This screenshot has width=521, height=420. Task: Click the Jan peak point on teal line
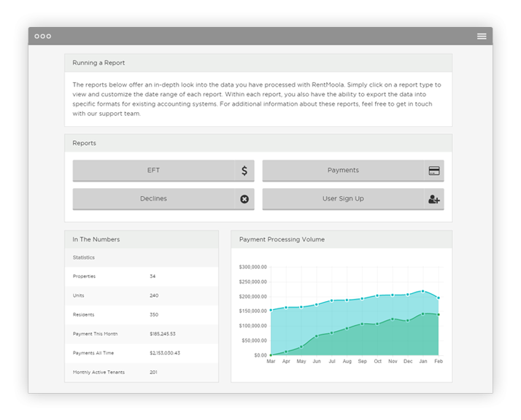coord(422,292)
